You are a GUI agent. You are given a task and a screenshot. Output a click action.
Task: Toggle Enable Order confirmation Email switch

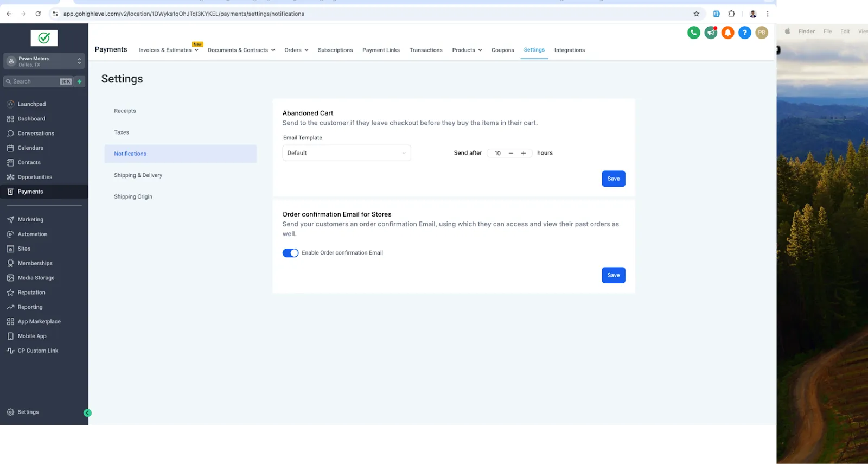pyautogui.click(x=290, y=253)
